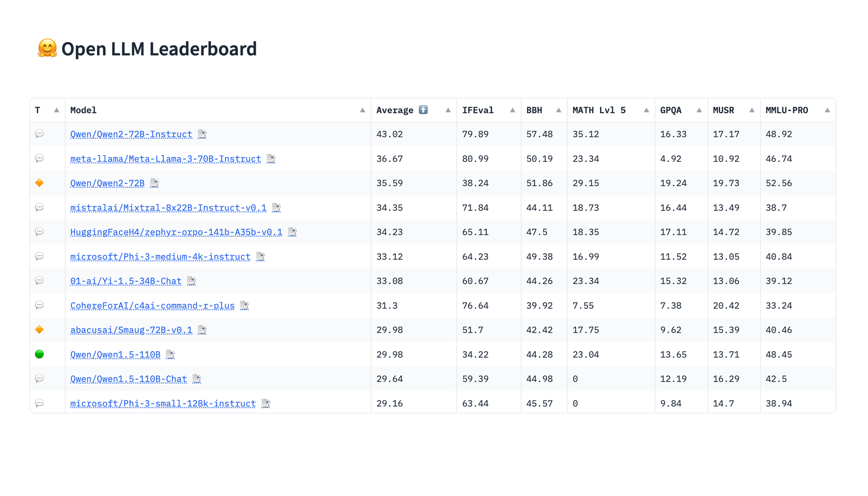
Task: Select the MMLU-PRO value 52.56
Action: (779, 183)
